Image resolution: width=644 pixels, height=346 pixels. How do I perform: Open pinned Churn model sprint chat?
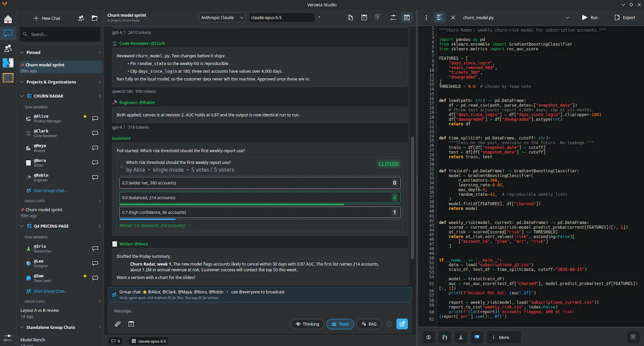click(x=60, y=67)
